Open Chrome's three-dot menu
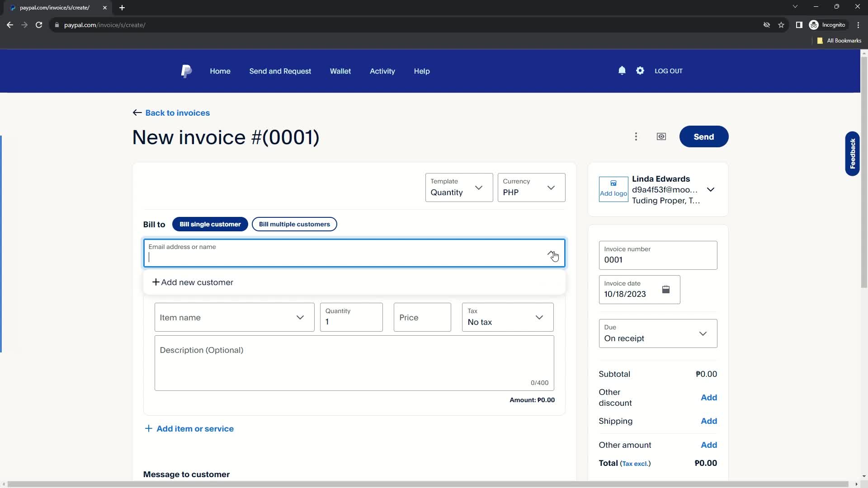 point(858,25)
